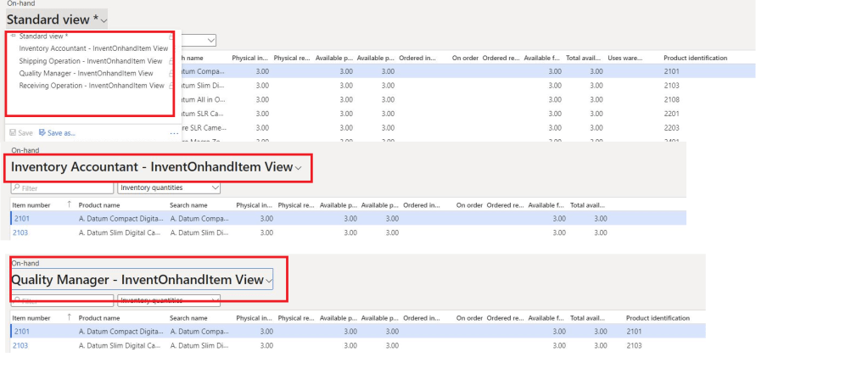This screenshot has width=868, height=380.
Task: Expand Quality Manager view title dropdown
Action: (x=269, y=280)
